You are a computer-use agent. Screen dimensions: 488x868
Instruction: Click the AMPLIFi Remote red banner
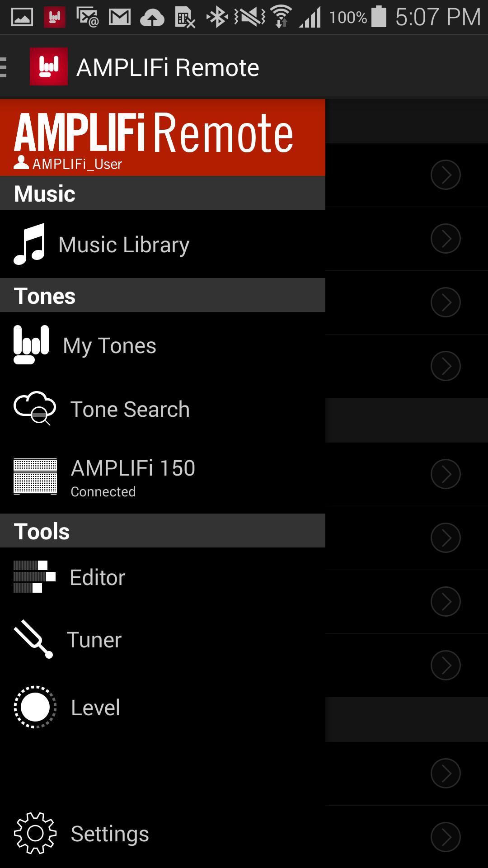tap(163, 137)
